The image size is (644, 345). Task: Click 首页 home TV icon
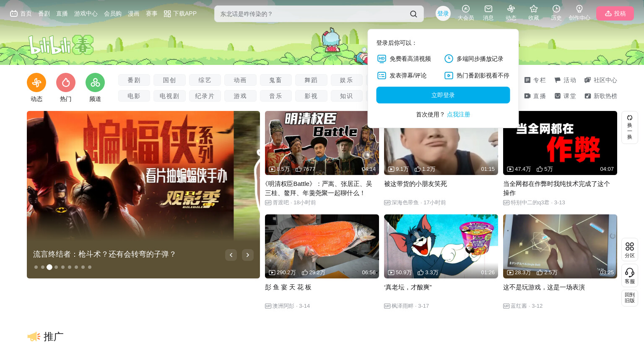pos(21,13)
